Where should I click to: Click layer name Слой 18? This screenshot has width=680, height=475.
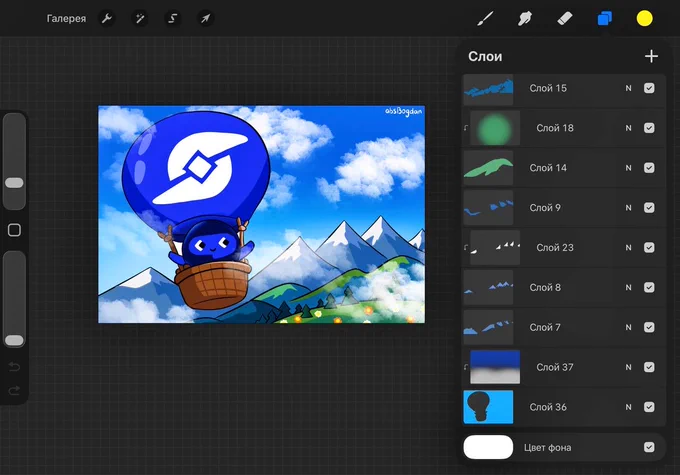tap(555, 128)
